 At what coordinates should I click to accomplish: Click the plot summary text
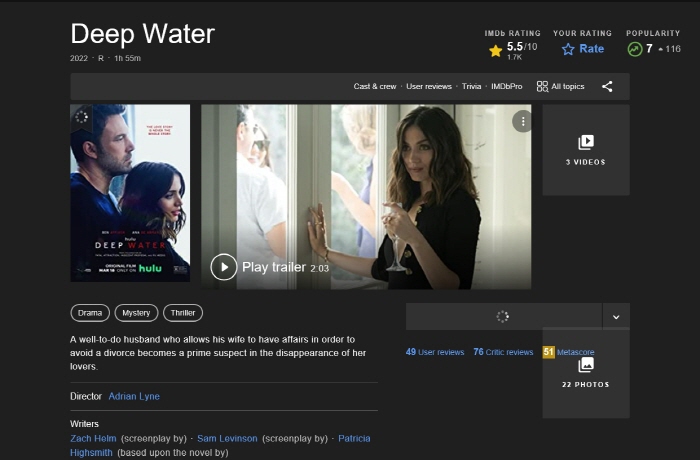[218, 353]
